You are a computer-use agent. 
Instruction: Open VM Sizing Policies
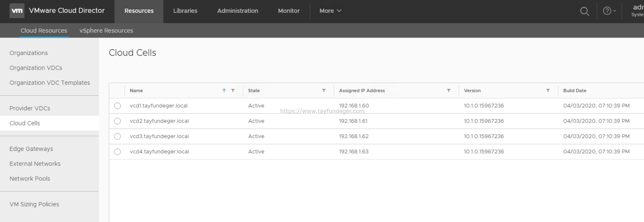pos(34,204)
